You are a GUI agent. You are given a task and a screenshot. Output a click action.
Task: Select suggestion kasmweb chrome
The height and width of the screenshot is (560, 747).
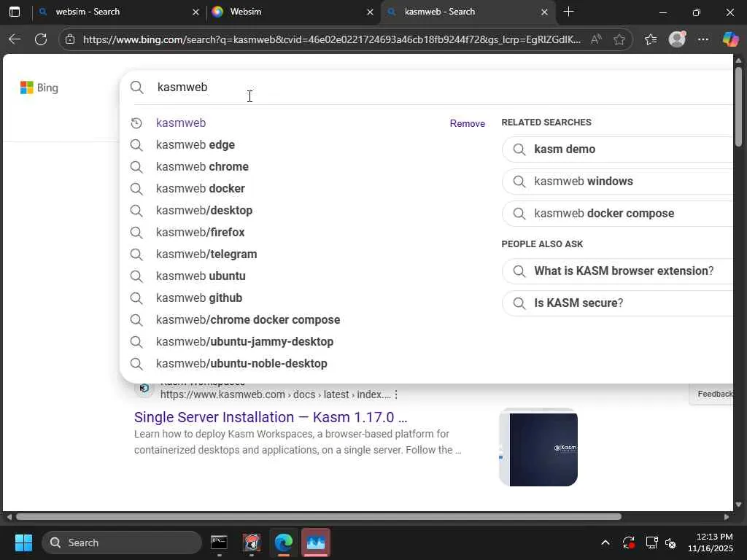[202, 167]
